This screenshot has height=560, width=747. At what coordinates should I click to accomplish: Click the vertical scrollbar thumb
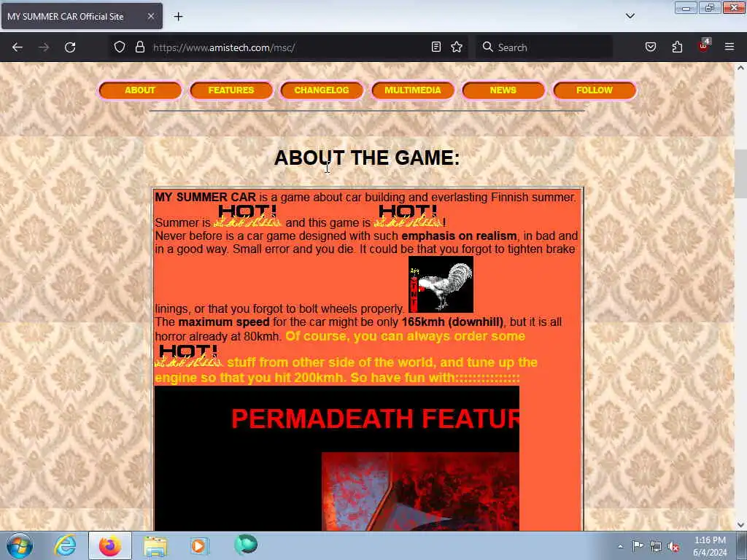[740, 174]
